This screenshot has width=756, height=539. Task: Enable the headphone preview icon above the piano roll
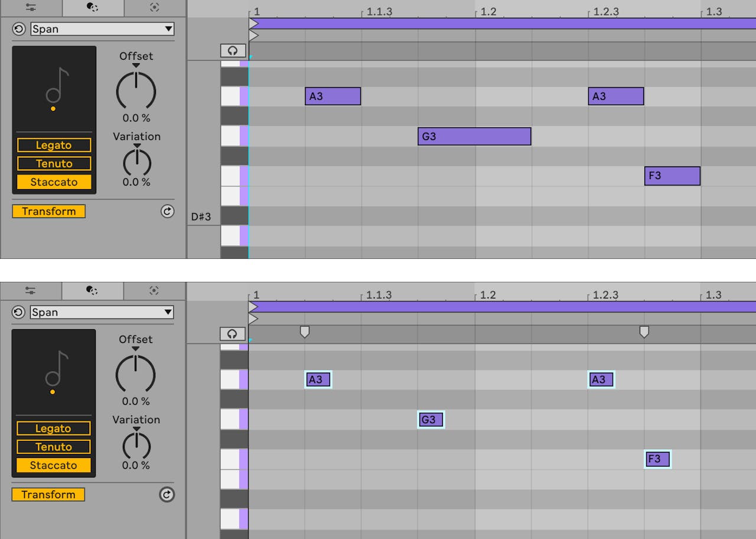[x=233, y=50]
